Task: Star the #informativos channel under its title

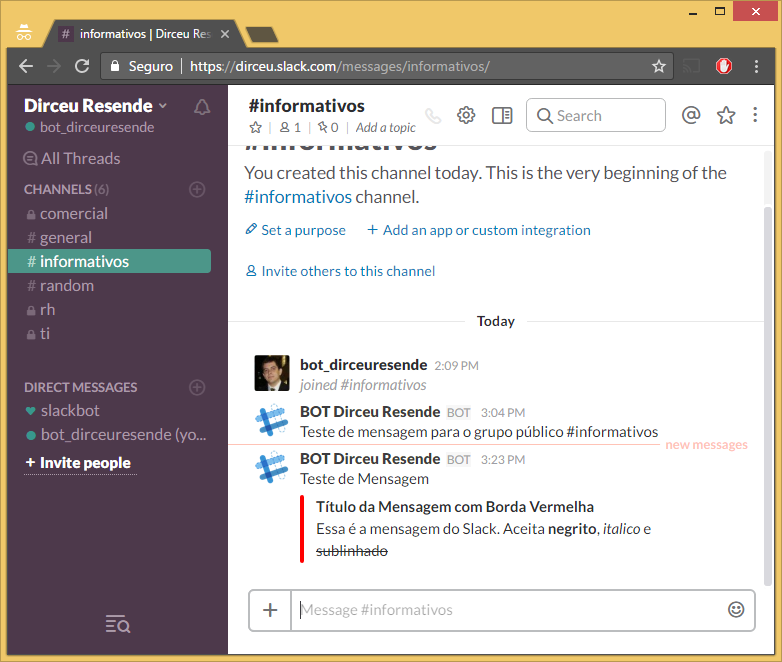Action: coord(255,128)
